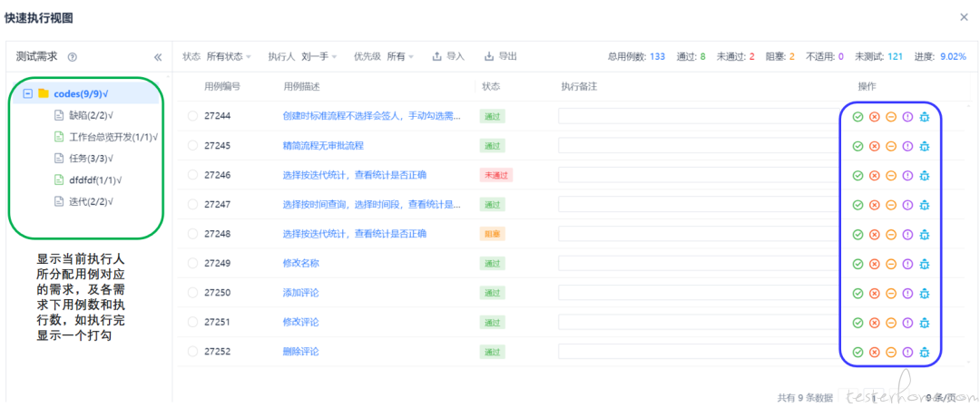This screenshot has height=417, width=980.
Task: Select the radio button for case 27245
Action: [x=192, y=145]
